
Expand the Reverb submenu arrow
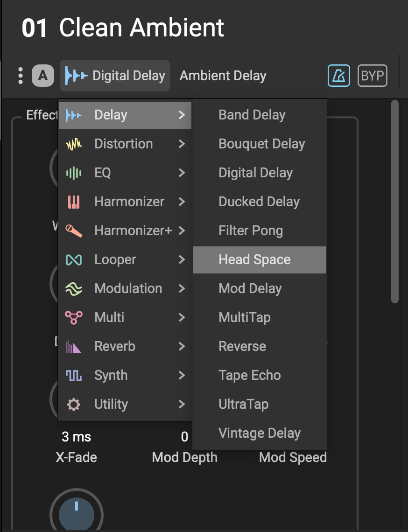182,346
